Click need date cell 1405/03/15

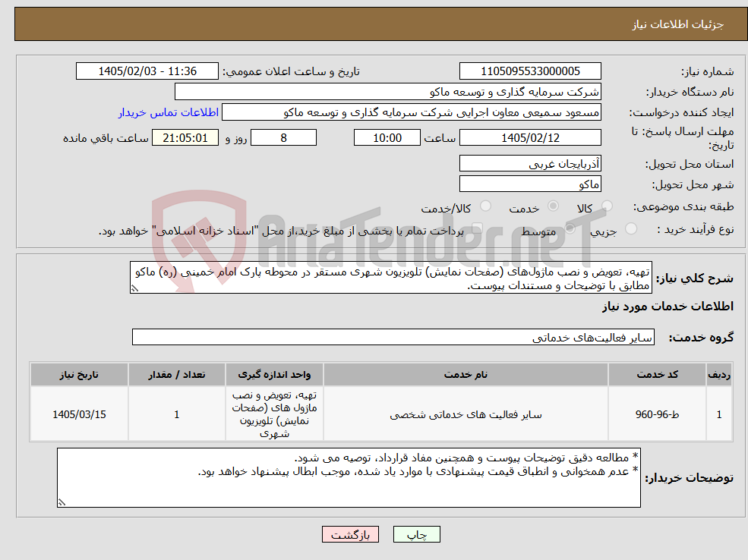point(79,414)
